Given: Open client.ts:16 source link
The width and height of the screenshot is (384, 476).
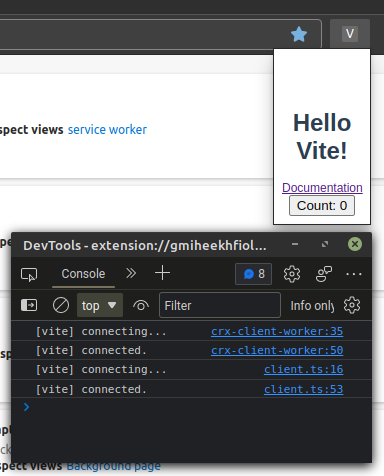Looking at the screenshot, I should (x=304, y=369).
